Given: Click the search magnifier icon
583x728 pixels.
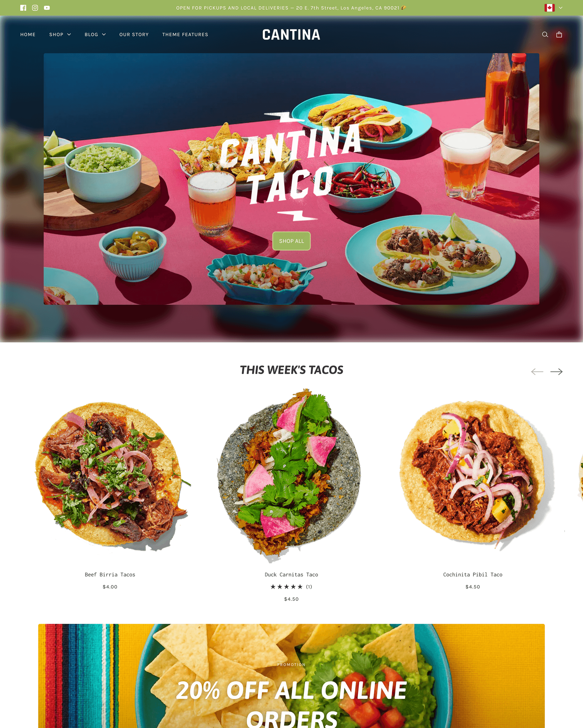Looking at the screenshot, I should [x=545, y=34].
